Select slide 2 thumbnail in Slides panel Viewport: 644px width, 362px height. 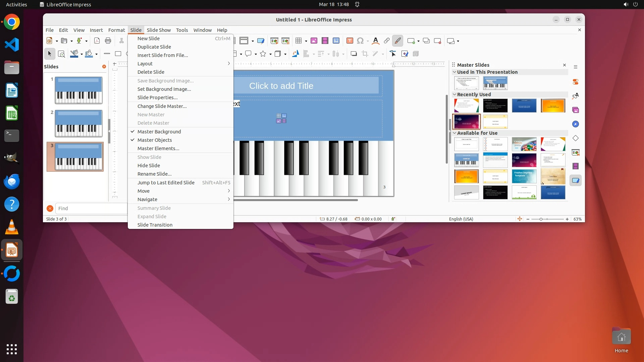click(78, 123)
